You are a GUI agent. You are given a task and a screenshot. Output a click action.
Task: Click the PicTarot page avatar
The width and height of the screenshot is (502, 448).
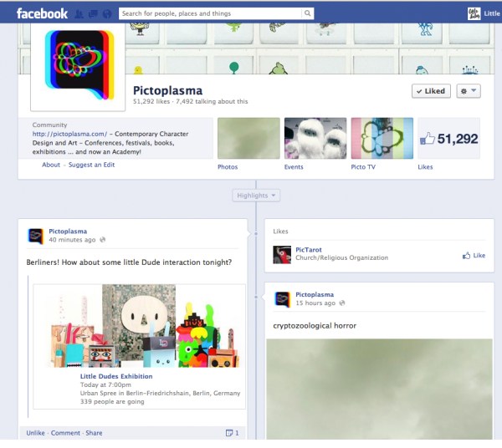tap(282, 254)
